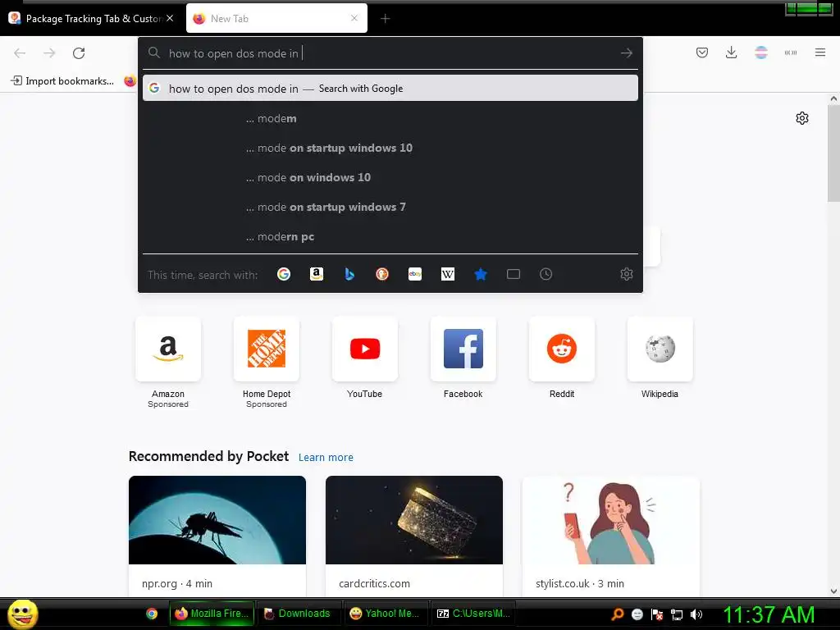Select 'mode on startup windows 7' suggestion
Screen dimensions: 840x630
pyautogui.click(x=390, y=207)
